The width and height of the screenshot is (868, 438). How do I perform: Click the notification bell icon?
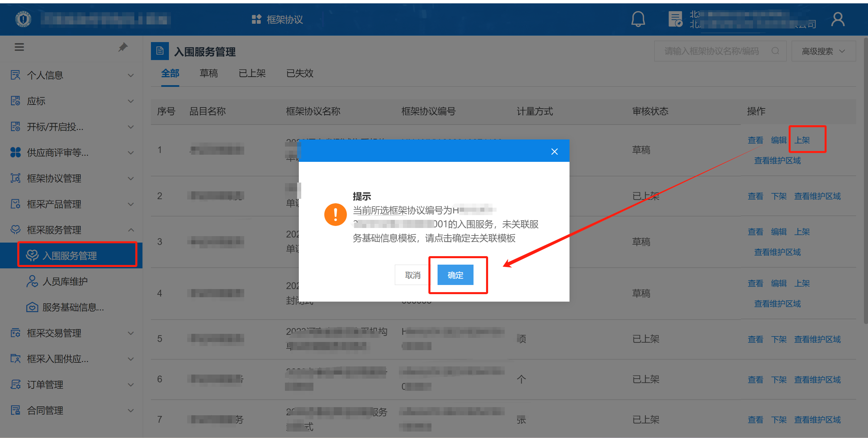pyautogui.click(x=638, y=19)
